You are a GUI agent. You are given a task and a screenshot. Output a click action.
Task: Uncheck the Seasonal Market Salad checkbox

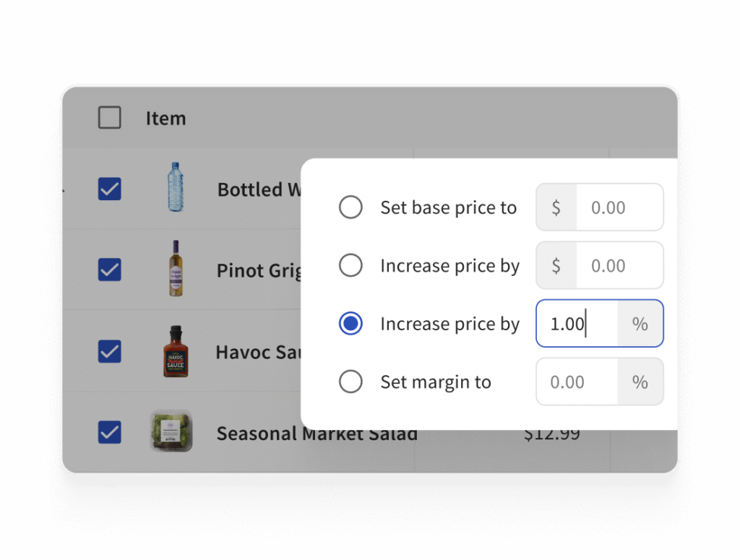(x=110, y=433)
